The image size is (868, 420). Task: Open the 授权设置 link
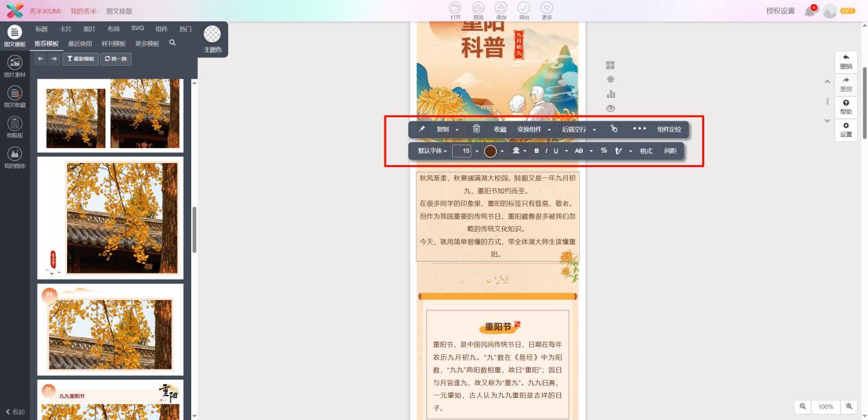780,11
